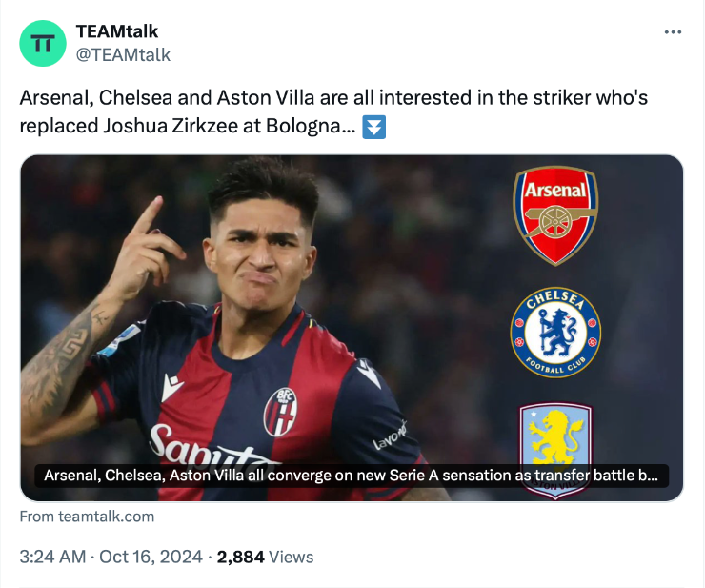Viewport: 705px width, 588px height.
Task: Click the blue down-arrow emoji in tweet
Action: click(x=374, y=128)
